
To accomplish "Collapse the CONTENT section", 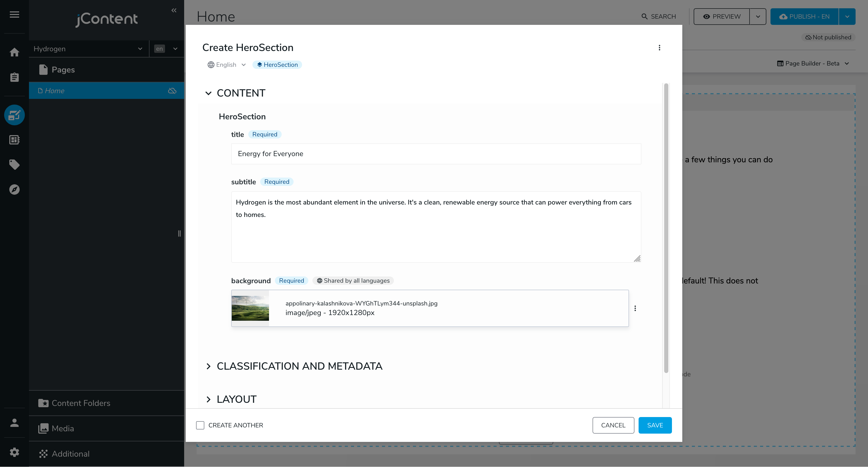I will [208, 93].
